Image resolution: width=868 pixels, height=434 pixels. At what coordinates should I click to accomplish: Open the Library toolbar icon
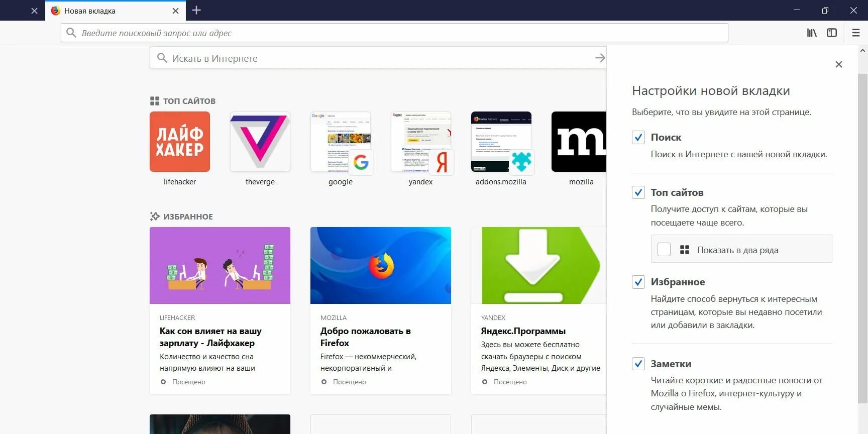tap(811, 33)
